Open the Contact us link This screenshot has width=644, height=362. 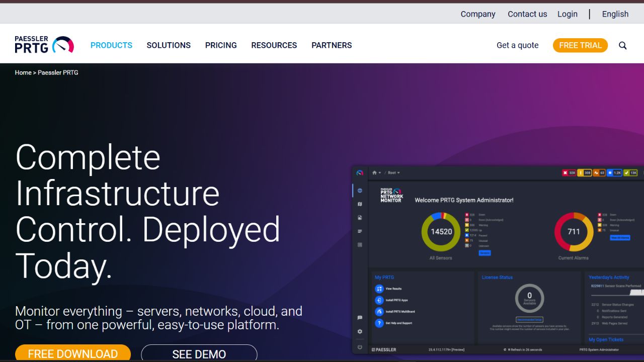coord(527,14)
